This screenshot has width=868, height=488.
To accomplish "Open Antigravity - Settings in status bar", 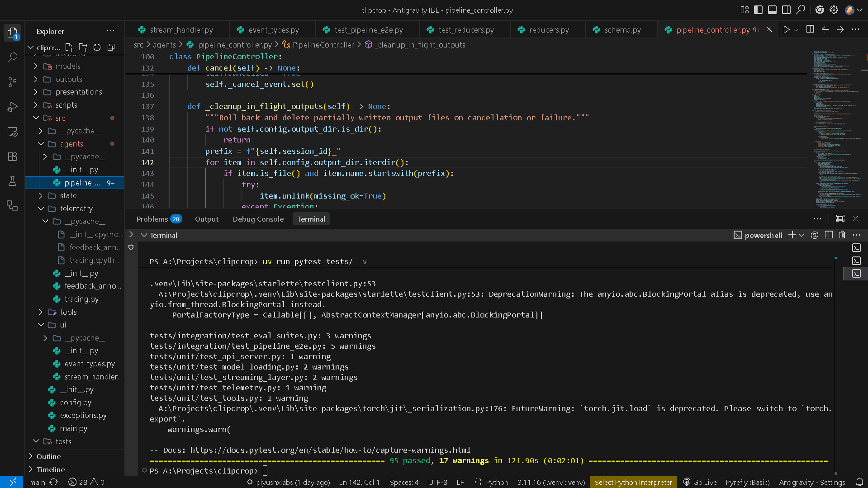I will click(812, 482).
